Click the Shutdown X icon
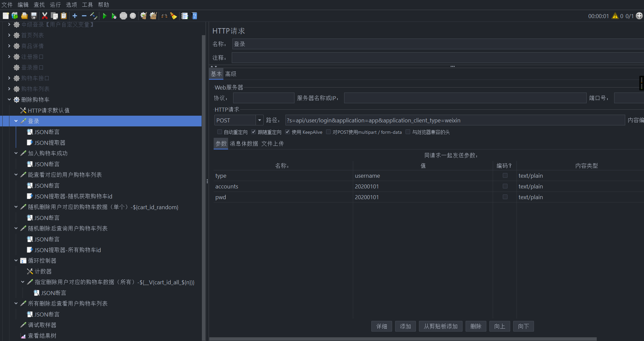The width and height of the screenshot is (644, 341). (x=133, y=16)
